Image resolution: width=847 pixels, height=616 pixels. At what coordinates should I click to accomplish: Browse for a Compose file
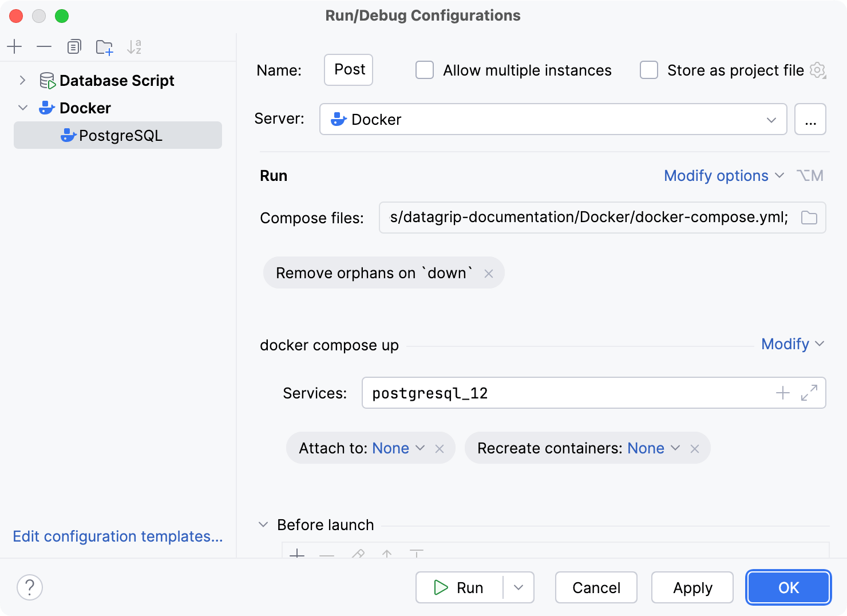tap(809, 218)
